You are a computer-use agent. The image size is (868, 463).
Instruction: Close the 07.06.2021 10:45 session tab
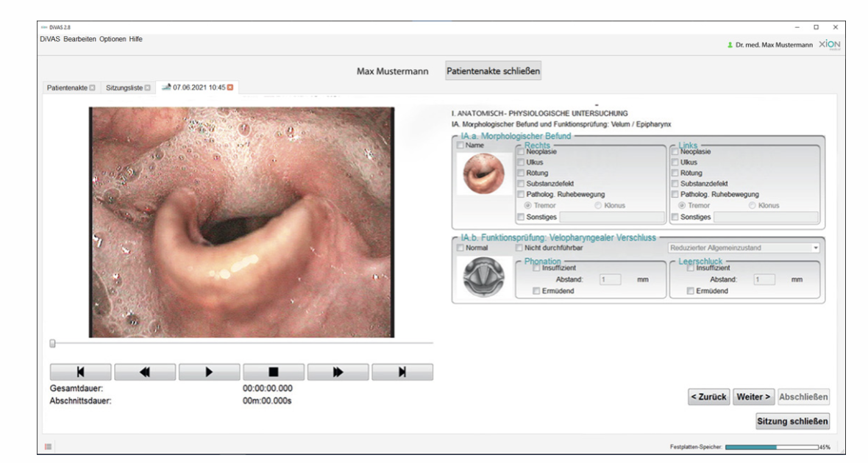click(x=230, y=87)
